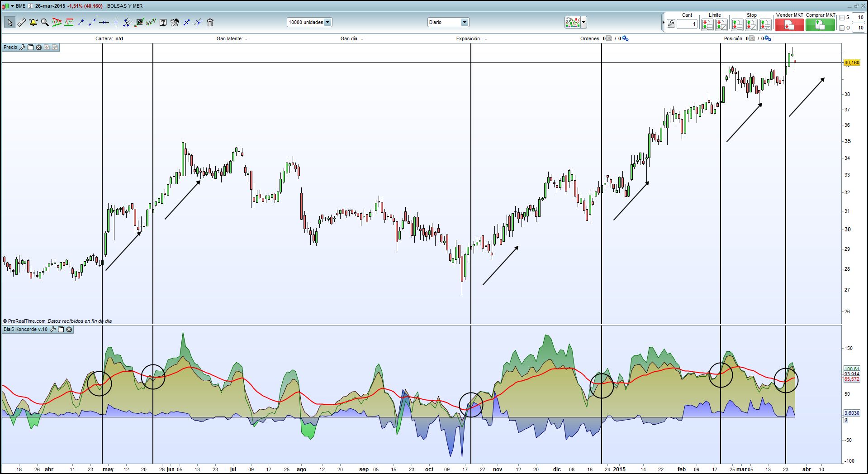
Task: Select the vertical line tool
Action: pyautogui.click(x=116, y=22)
